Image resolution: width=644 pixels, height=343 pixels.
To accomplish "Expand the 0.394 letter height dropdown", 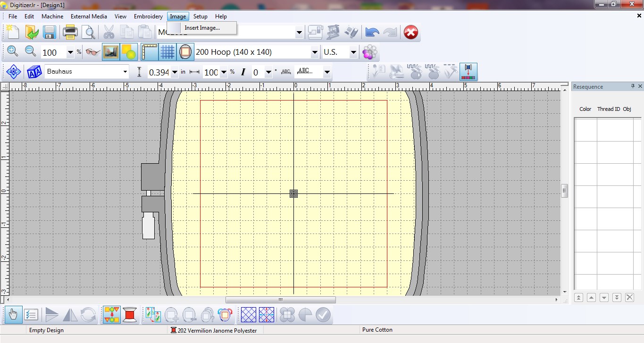I will tap(175, 72).
